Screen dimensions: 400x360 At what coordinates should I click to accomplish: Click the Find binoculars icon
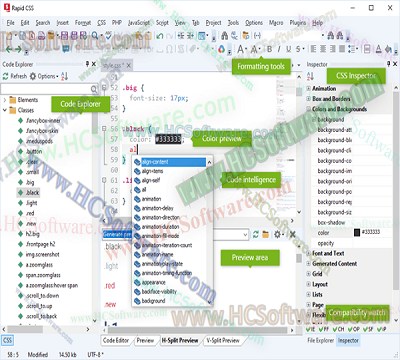tap(225, 36)
